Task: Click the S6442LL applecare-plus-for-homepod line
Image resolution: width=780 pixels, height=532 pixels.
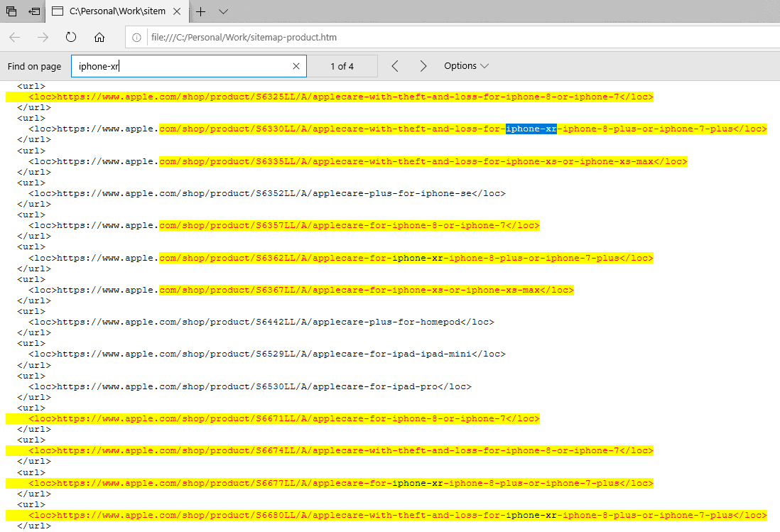Action: [261, 322]
